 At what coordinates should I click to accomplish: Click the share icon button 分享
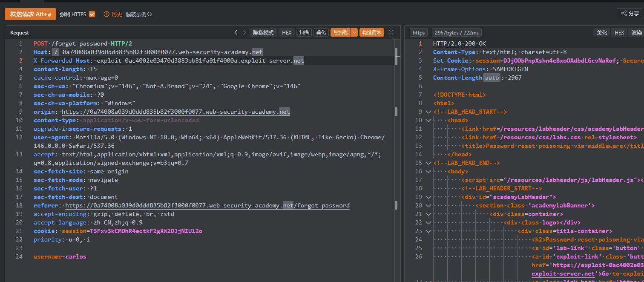coord(630,14)
